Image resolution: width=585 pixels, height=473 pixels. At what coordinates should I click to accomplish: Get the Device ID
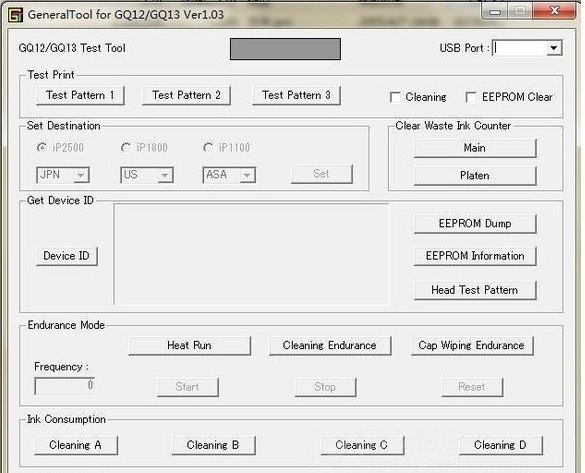(67, 256)
